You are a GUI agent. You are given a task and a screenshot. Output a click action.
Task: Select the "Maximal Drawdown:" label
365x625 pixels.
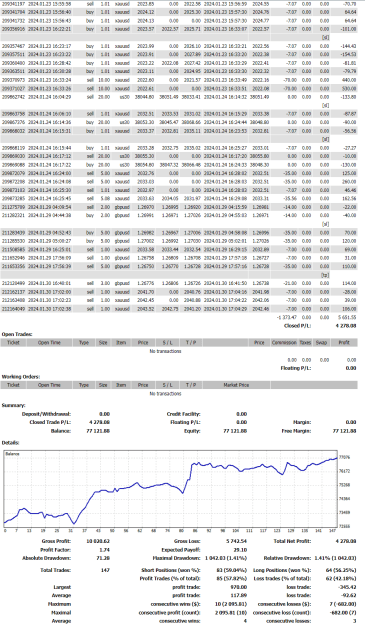pyautogui.click(x=177, y=558)
